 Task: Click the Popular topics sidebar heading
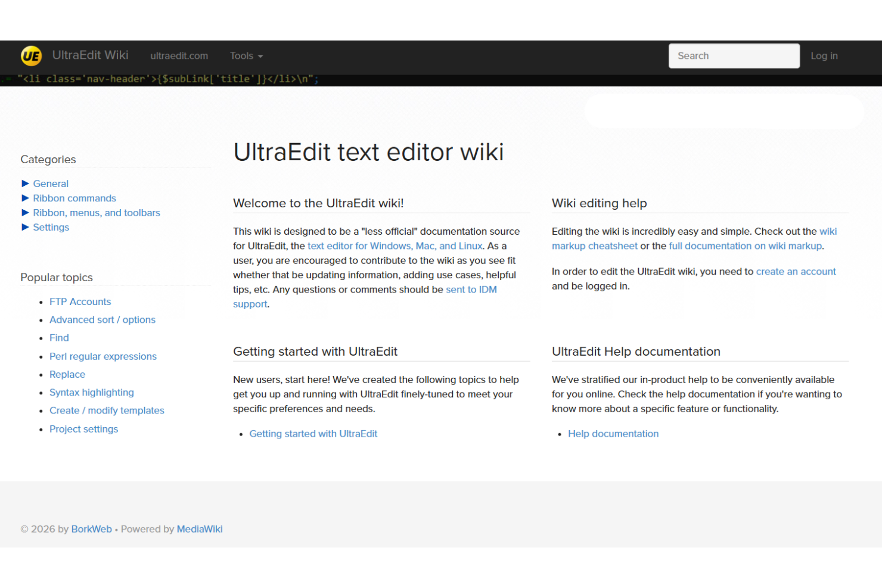57,278
